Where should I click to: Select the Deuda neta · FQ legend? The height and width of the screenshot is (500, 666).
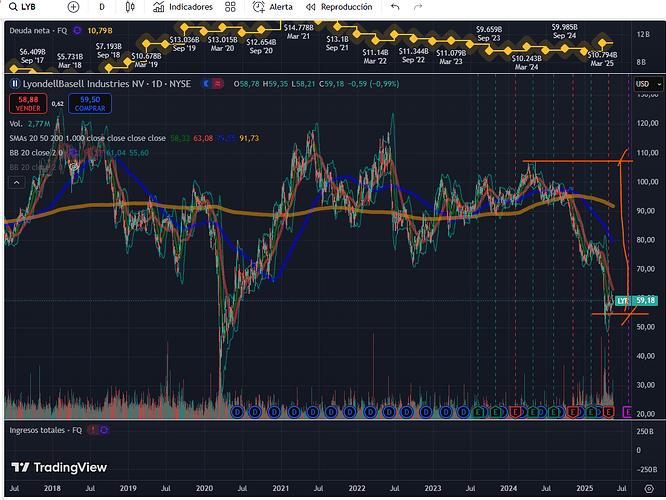click(x=38, y=31)
